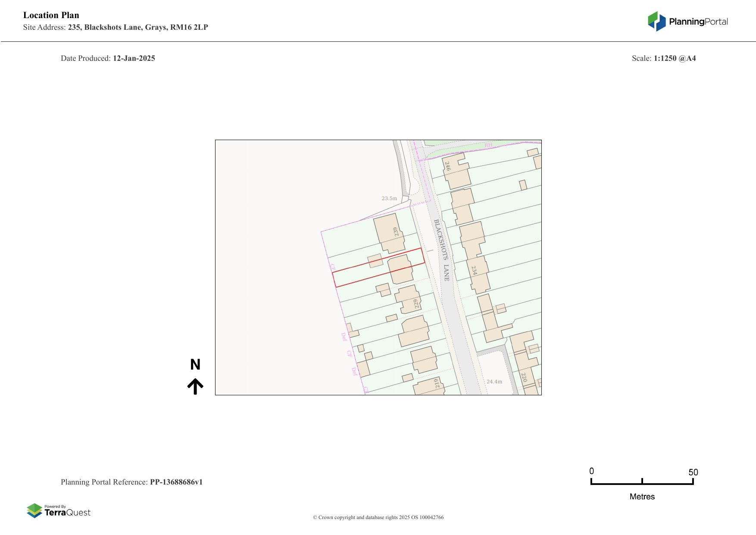The width and height of the screenshot is (756, 535).
Task: Click the Blackshots Lane road label
Action: 442,250
